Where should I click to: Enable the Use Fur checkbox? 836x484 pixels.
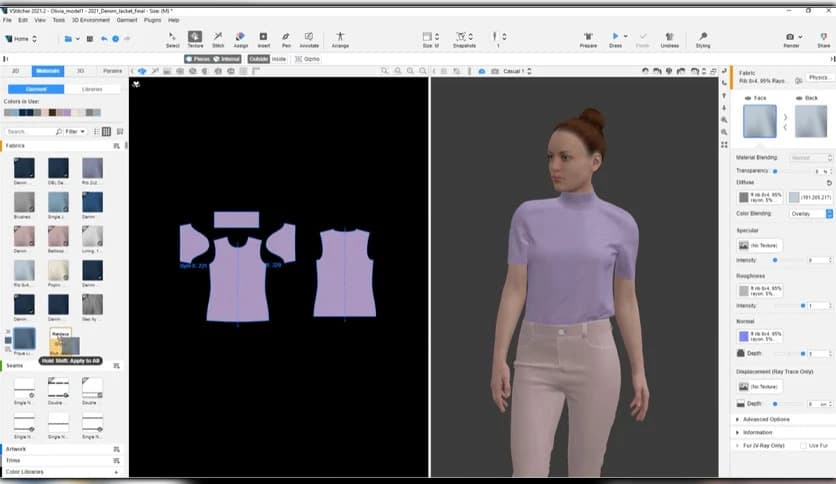pos(803,445)
